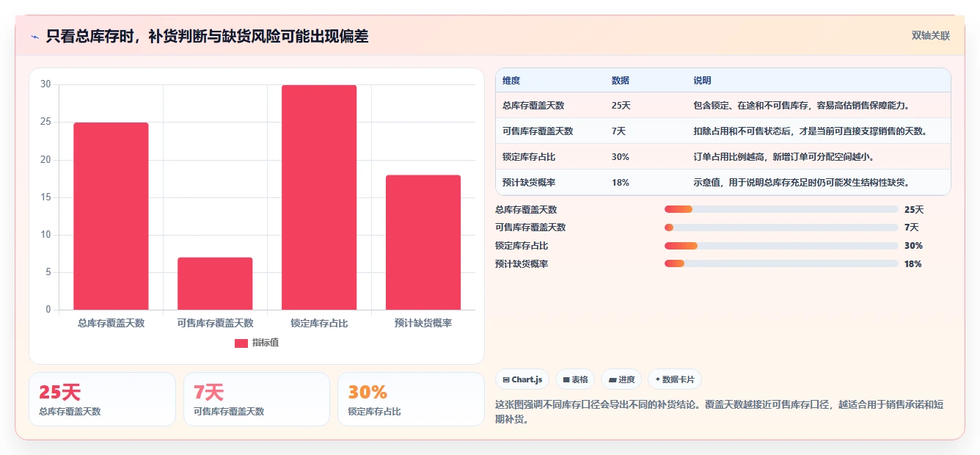
Task: Click 25天 value beside progress bar
Action: coord(914,210)
